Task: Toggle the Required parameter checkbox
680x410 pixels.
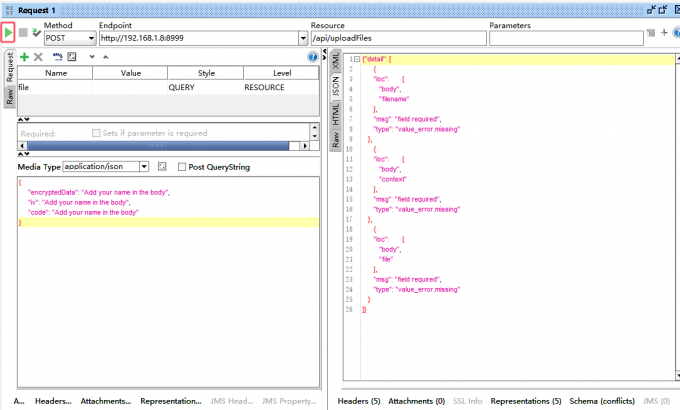Action: point(96,133)
